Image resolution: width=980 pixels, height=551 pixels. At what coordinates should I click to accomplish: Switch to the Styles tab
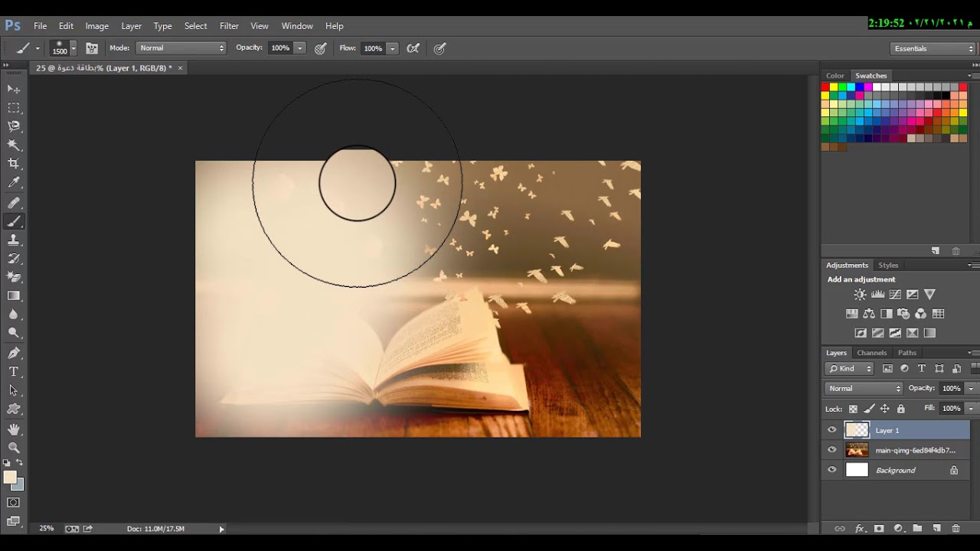[888, 266]
